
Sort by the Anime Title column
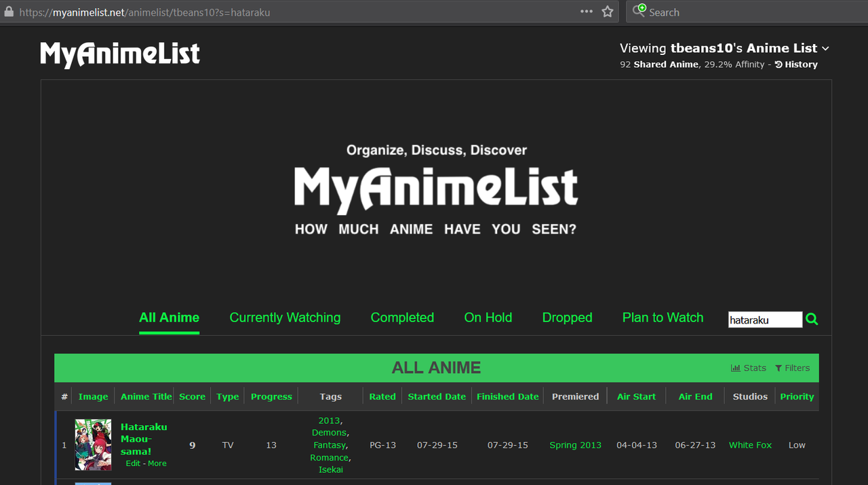point(146,397)
